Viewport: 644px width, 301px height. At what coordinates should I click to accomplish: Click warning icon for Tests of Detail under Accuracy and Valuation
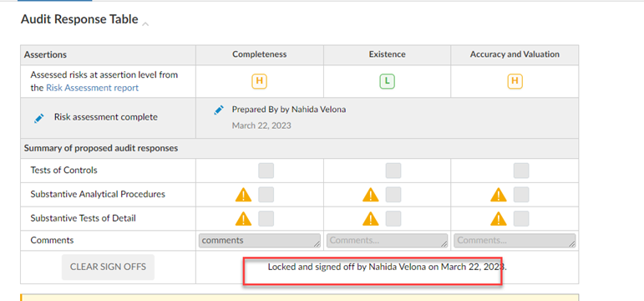[499, 218]
